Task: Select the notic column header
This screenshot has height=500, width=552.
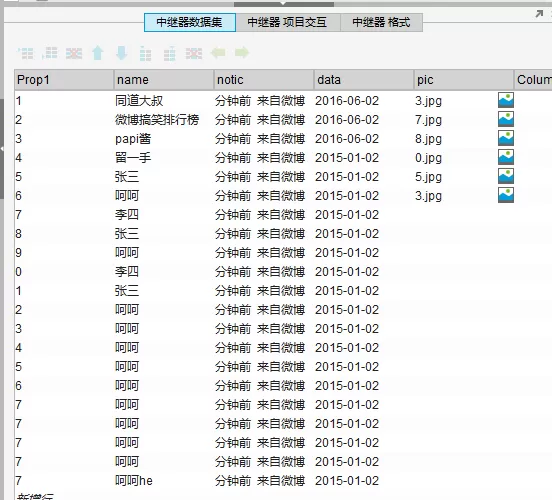Action: [264, 80]
